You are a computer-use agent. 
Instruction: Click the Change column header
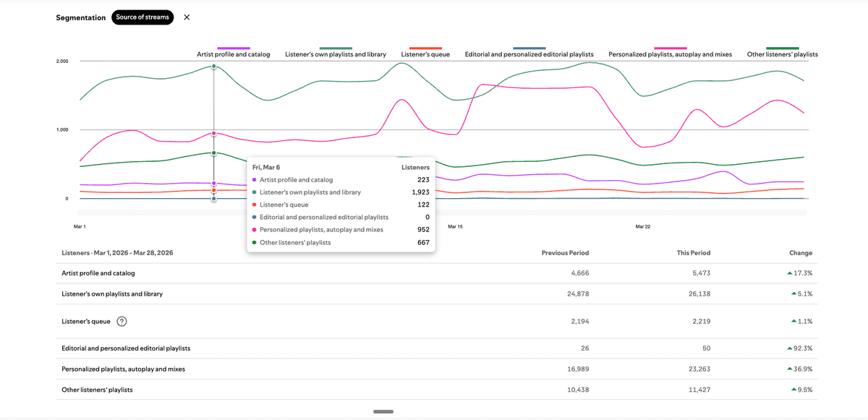click(x=801, y=253)
